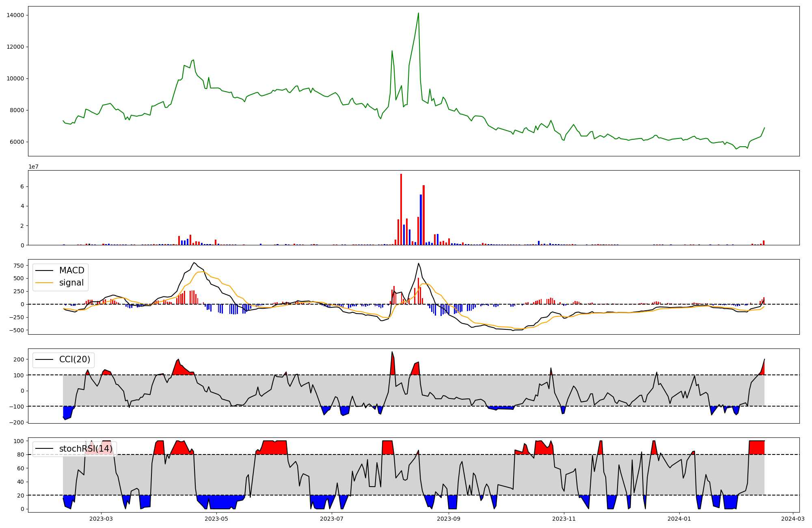Click the 14000 price axis label

15,15
